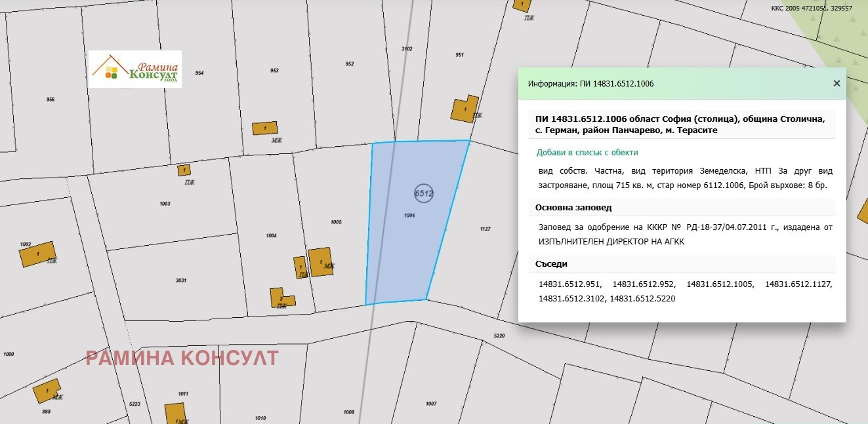
Task: Select the building below the 953 label
Action: [264, 128]
